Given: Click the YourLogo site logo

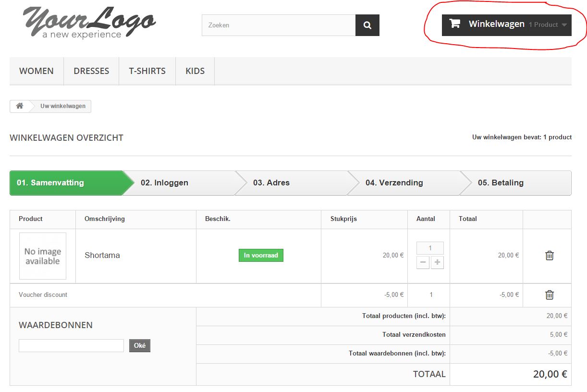Looking at the screenshot, I should [89, 23].
